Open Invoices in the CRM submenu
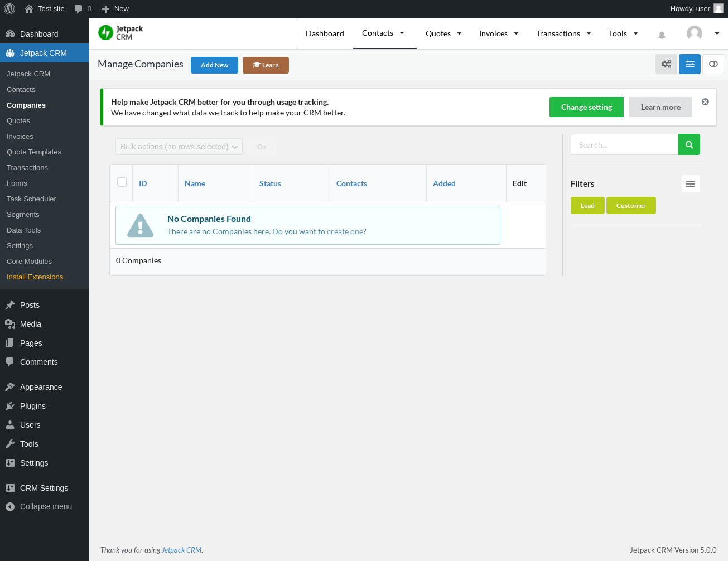 pos(45,136)
